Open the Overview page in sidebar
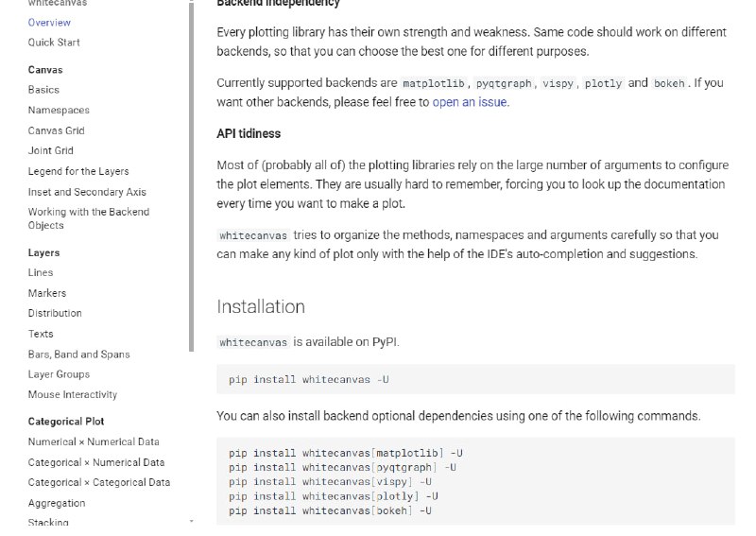Viewport: 756px width, 536px height. point(49,23)
